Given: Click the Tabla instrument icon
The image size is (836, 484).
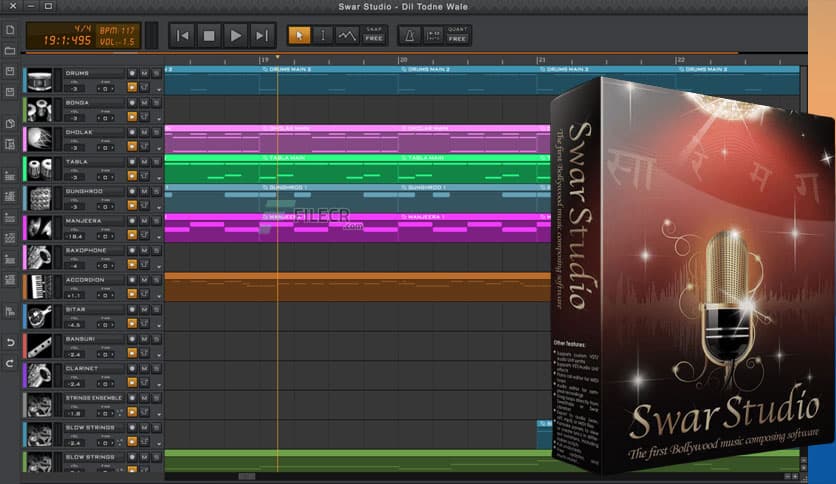Looking at the screenshot, I should coord(40,168).
